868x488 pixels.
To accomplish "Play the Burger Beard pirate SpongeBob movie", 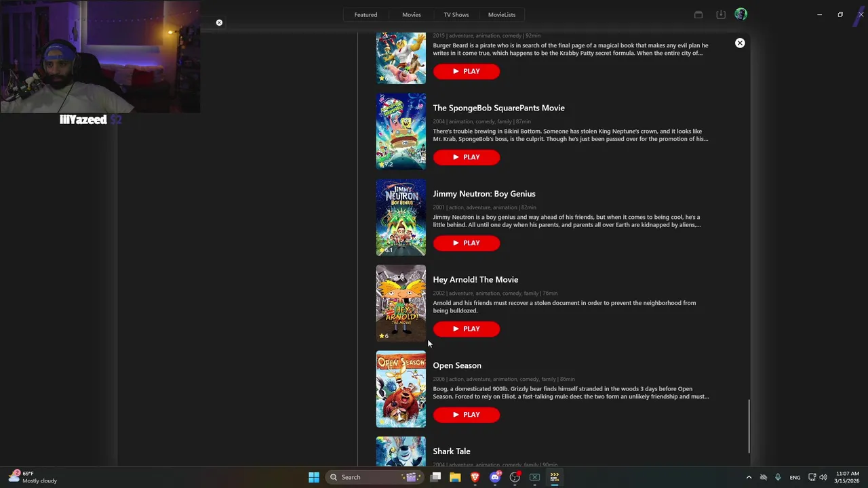I will (x=467, y=71).
